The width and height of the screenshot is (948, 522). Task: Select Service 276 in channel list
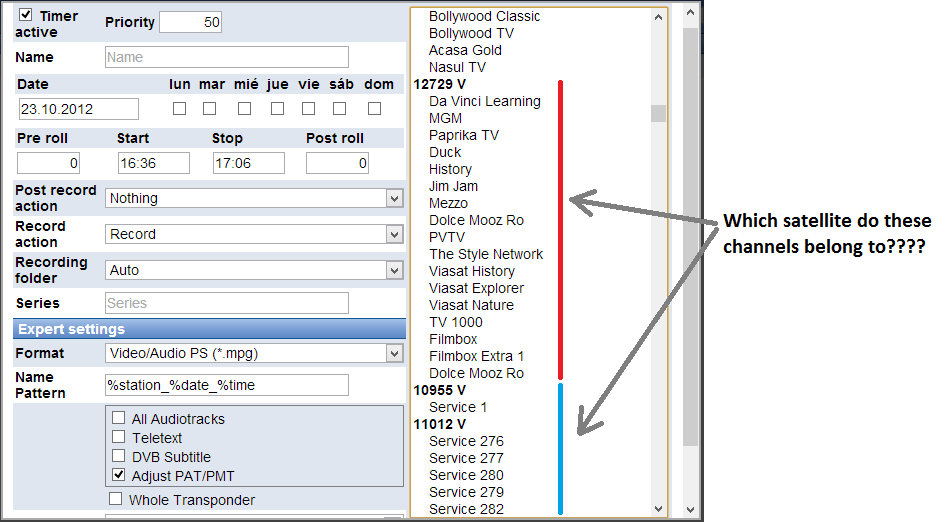[x=466, y=441]
